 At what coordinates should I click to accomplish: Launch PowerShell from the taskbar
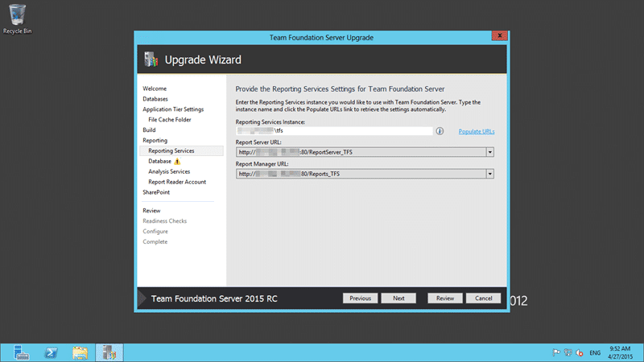[x=51, y=352]
